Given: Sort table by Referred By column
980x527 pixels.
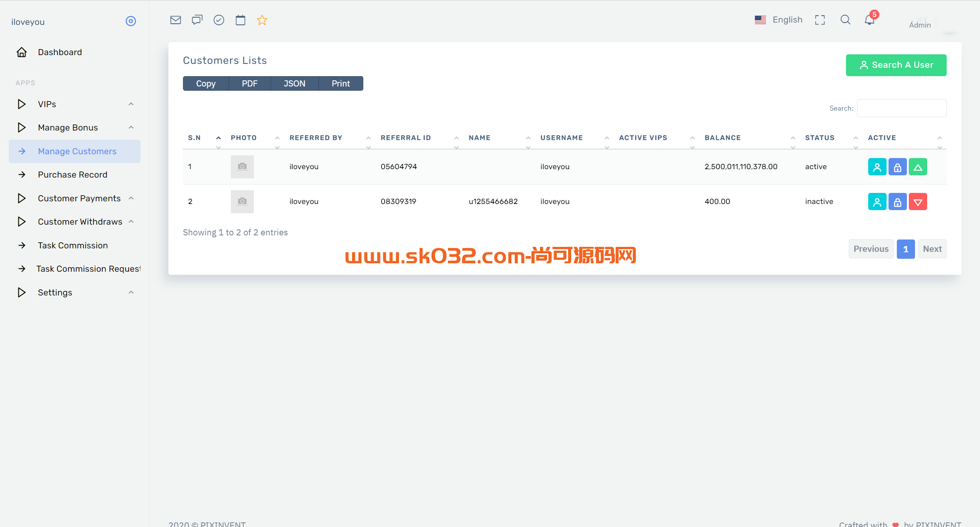Looking at the screenshot, I should click(x=330, y=138).
